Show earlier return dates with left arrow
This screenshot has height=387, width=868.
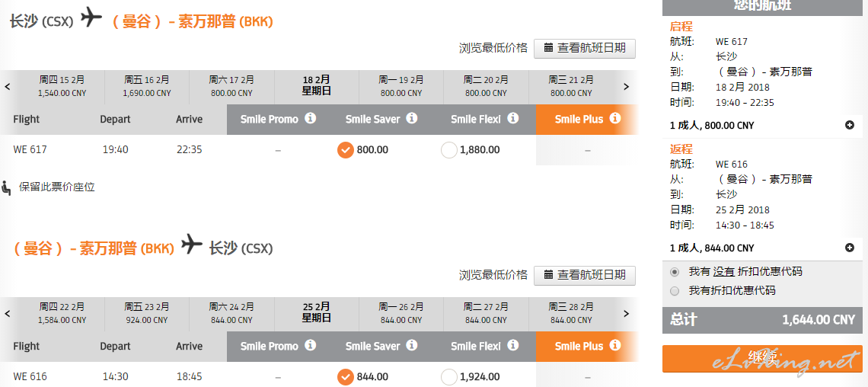point(7,313)
